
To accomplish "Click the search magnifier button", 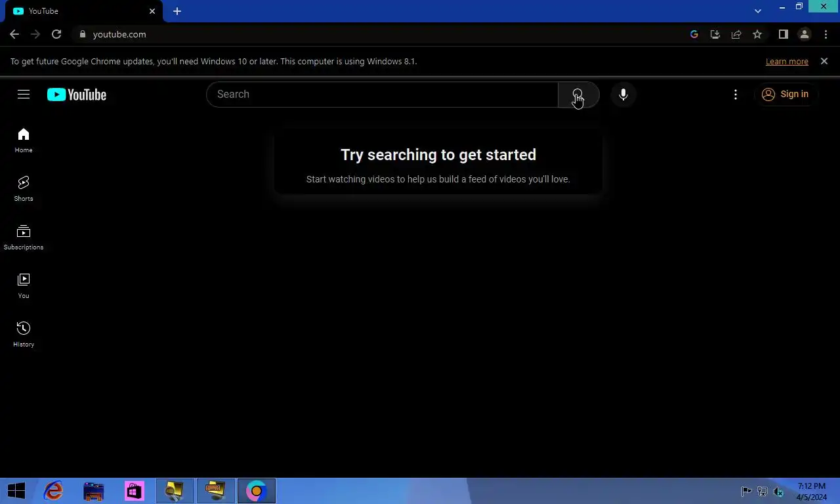I will 578,94.
